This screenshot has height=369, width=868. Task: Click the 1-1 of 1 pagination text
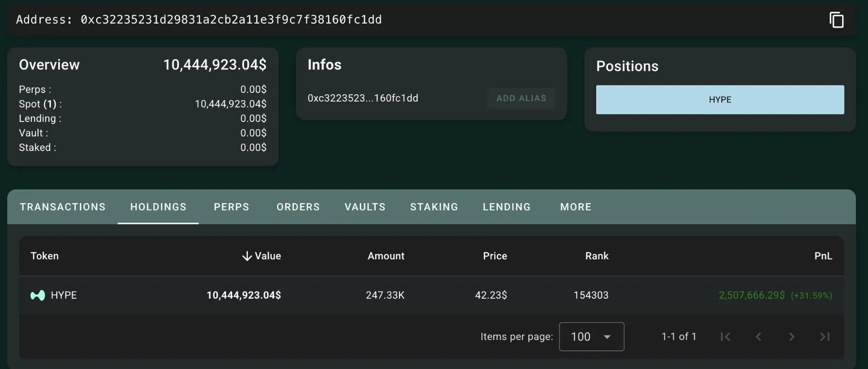tap(679, 337)
